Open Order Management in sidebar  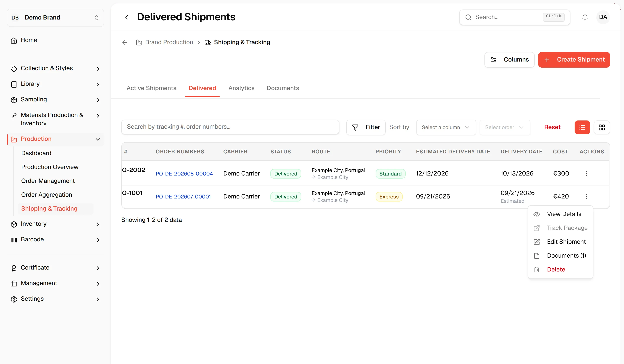[x=48, y=181]
